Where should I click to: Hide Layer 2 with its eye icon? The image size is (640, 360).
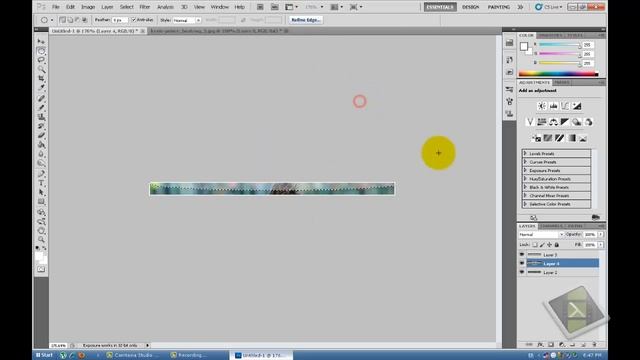pyautogui.click(x=522, y=272)
